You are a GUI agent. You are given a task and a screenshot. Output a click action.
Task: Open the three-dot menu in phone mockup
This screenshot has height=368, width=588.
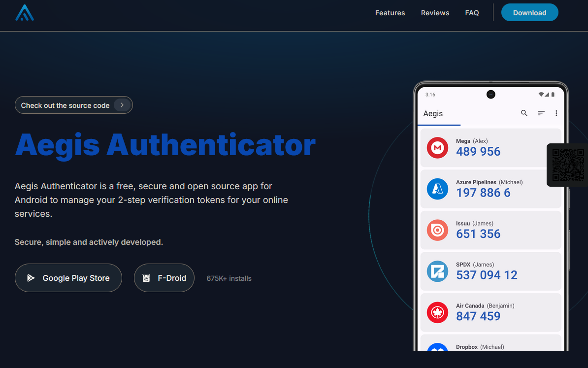[x=556, y=113]
